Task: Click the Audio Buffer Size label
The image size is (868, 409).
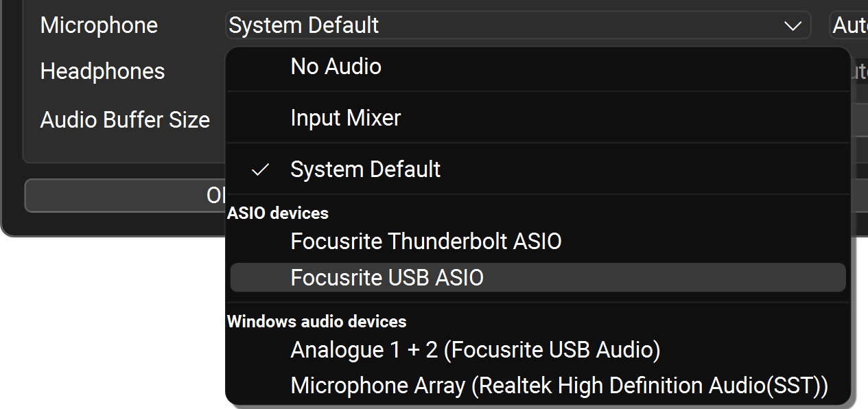Action: (125, 120)
